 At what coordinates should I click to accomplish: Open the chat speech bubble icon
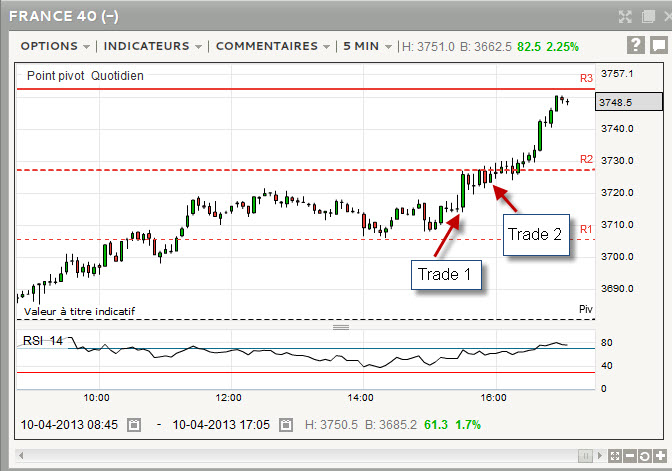659,45
